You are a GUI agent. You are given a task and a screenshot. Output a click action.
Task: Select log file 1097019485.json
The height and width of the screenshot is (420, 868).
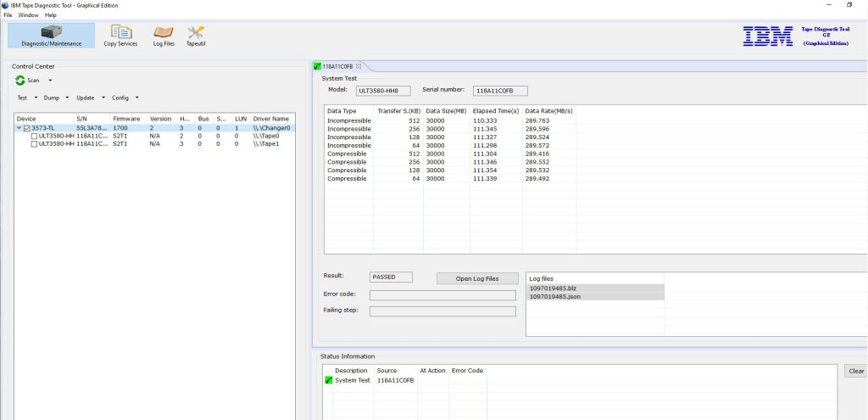(596, 296)
